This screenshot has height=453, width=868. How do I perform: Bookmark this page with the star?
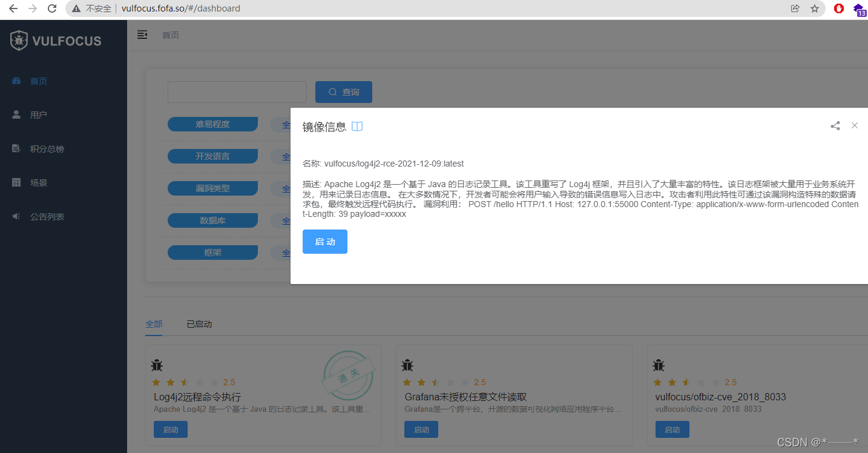tap(815, 8)
